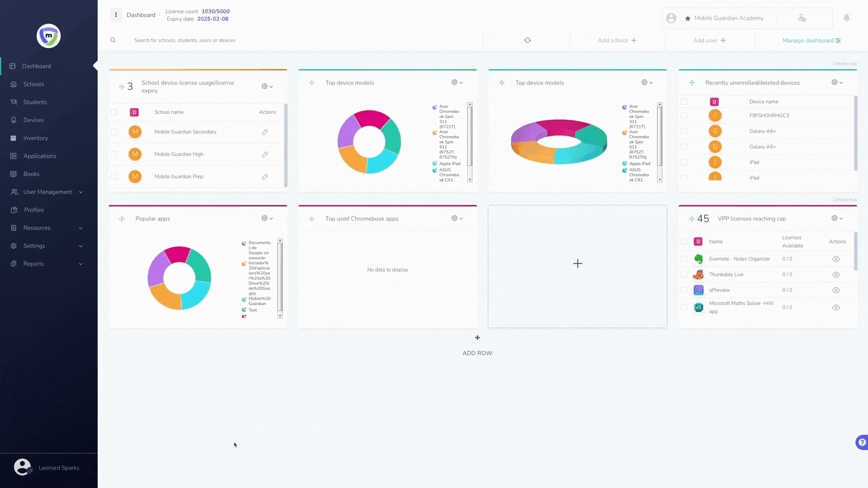Click the Add school button
Viewport: 868px width, 488px height.
point(617,40)
